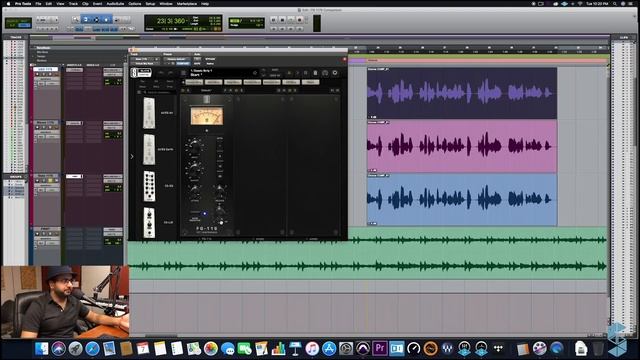Click the headphones icon in Virtual Mix Rack

tap(325, 73)
